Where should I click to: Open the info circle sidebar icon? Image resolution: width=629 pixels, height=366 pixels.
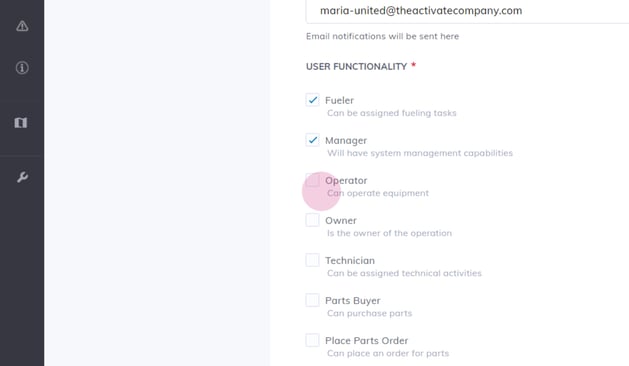(22, 68)
